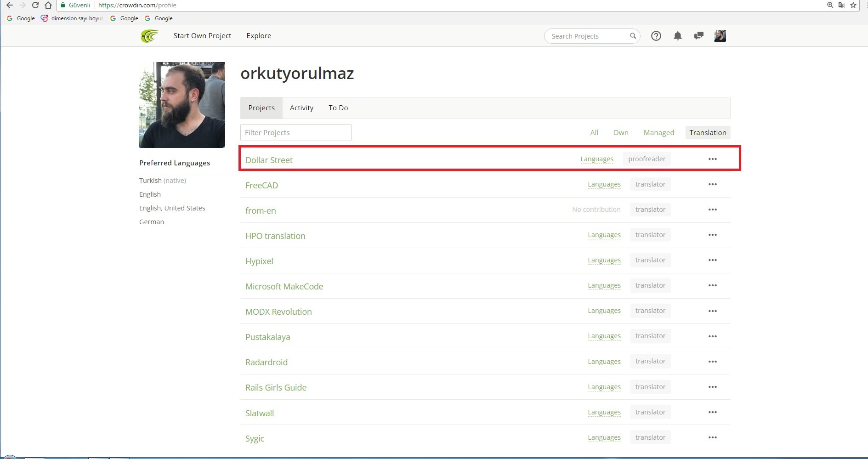This screenshot has height=459, width=868.
Task: Open the FreeCAD project
Action: pos(261,185)
